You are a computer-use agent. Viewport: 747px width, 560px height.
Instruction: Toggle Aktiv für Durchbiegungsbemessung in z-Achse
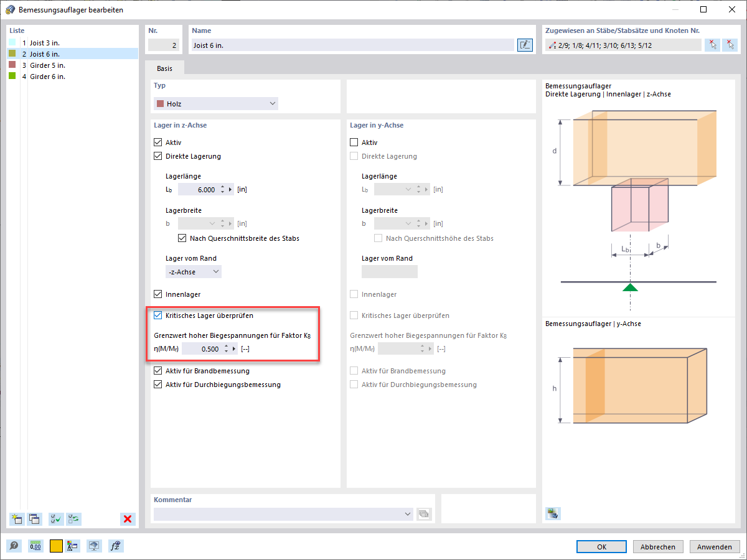(x=157, y=385)
